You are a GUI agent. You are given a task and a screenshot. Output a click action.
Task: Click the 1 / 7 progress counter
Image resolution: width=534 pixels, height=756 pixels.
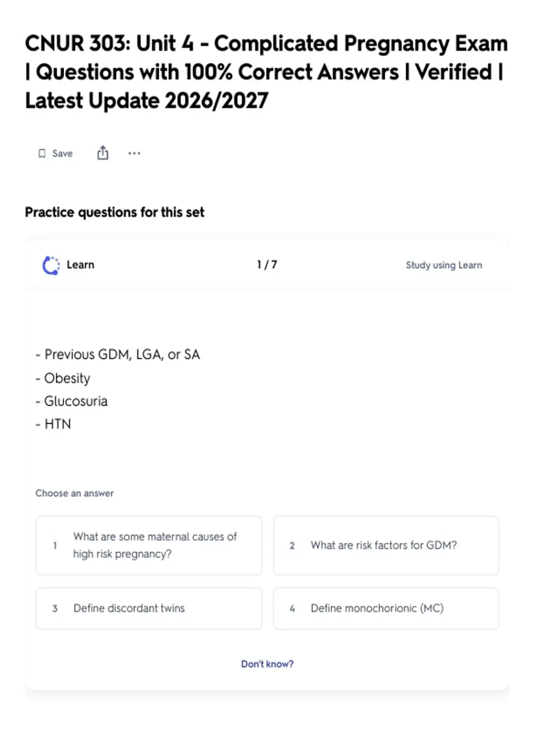point(267,265)
